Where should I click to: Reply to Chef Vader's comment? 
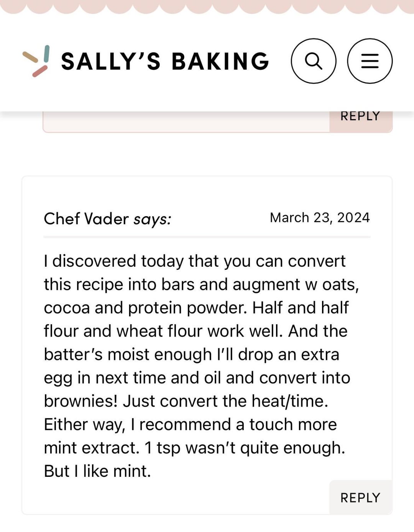pyautogui.click(x=360, y=498)
